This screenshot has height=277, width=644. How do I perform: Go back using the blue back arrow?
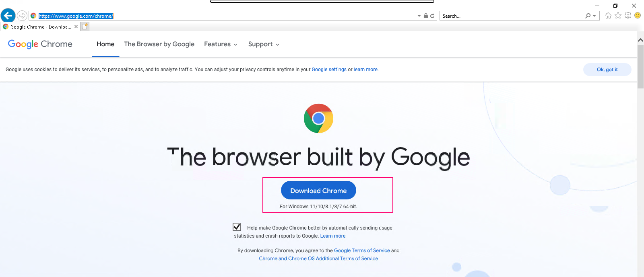pos(8,16)
